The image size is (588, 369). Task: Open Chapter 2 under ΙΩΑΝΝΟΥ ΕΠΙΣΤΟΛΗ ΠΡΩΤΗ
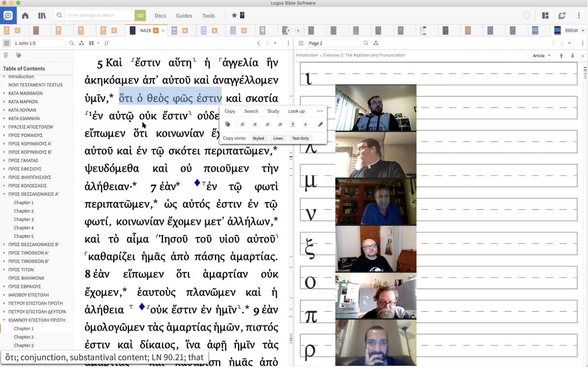(24, 337)
